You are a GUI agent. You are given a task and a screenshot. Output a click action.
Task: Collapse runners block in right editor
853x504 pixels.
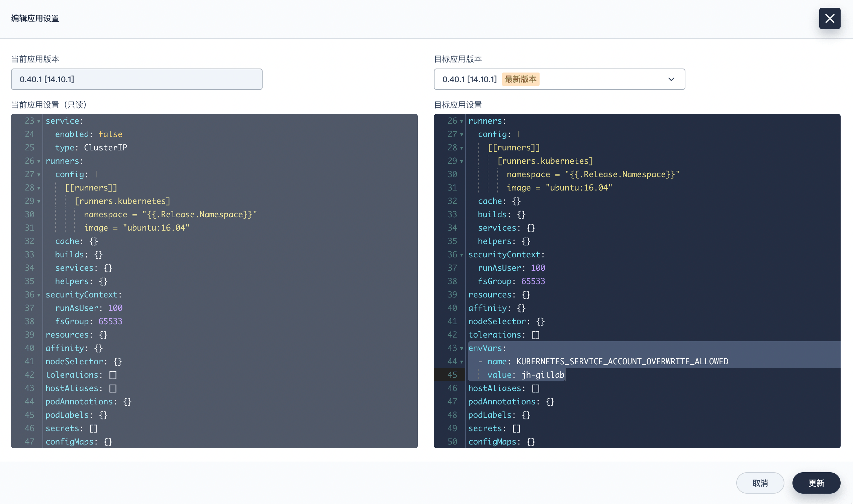pos(462,121)
